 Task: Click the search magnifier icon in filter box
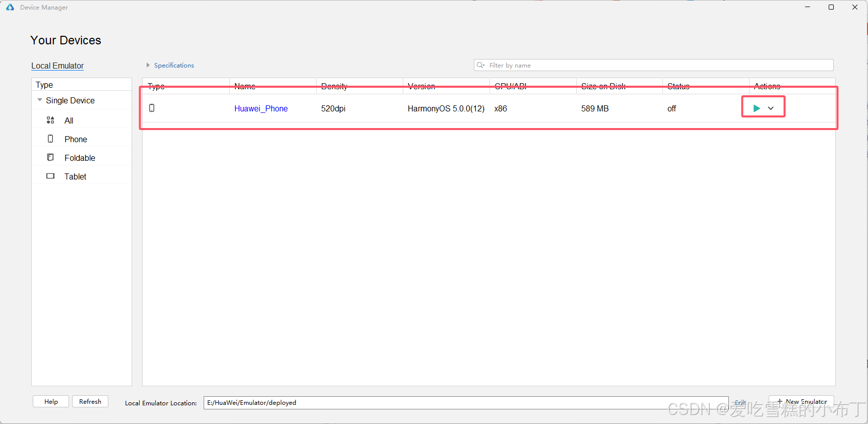tap(480, 65)
